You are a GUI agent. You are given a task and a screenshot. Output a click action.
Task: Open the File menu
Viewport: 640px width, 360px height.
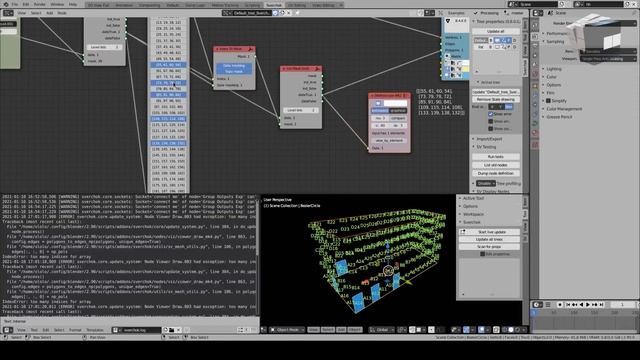coord(15,4)
